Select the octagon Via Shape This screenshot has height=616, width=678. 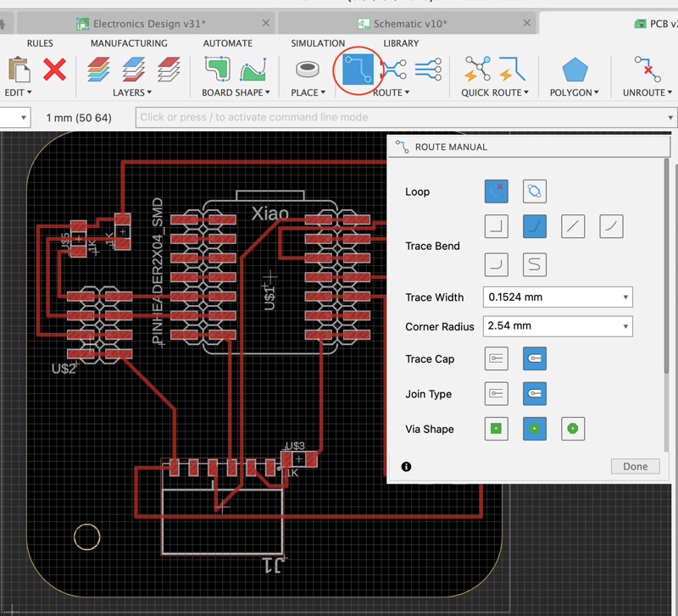(573, 429)
